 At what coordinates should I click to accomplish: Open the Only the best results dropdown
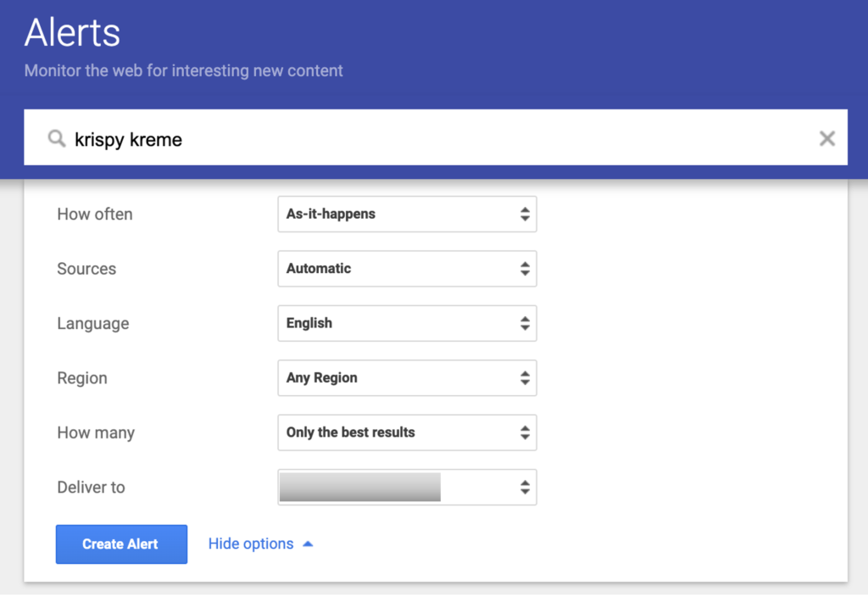coord(407,432)
